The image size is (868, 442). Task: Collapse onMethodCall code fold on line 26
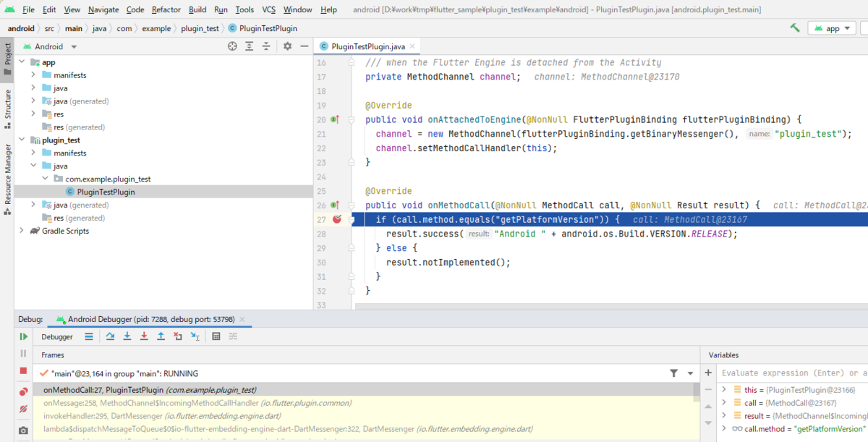352,205
